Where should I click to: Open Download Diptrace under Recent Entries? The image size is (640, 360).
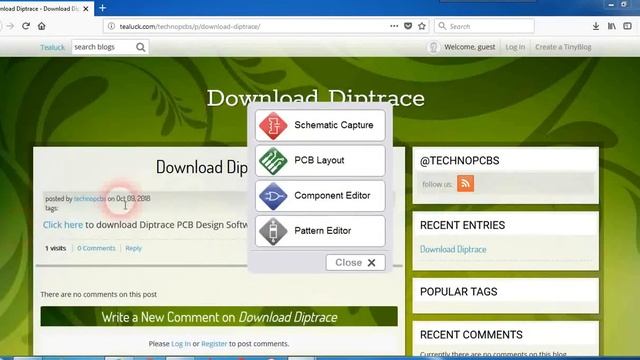(x=453, y=249)
